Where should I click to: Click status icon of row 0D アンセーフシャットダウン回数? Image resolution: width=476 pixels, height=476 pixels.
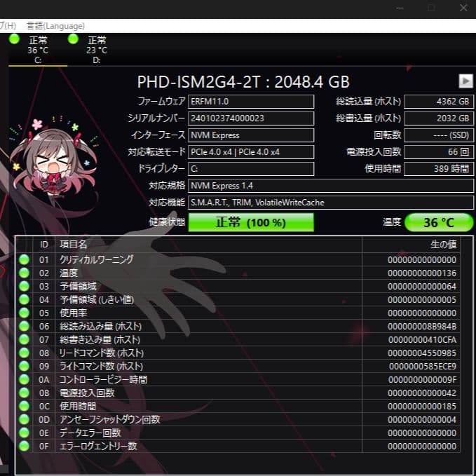coord(24,419)
